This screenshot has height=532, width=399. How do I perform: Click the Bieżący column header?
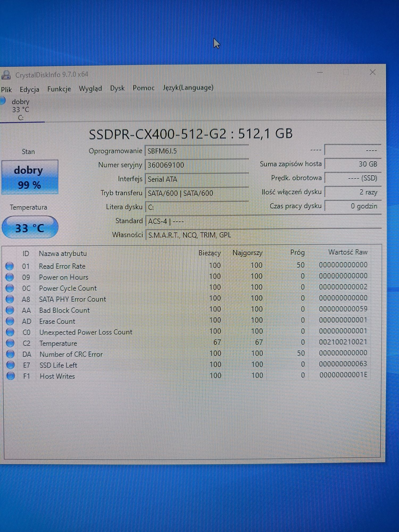210,253
